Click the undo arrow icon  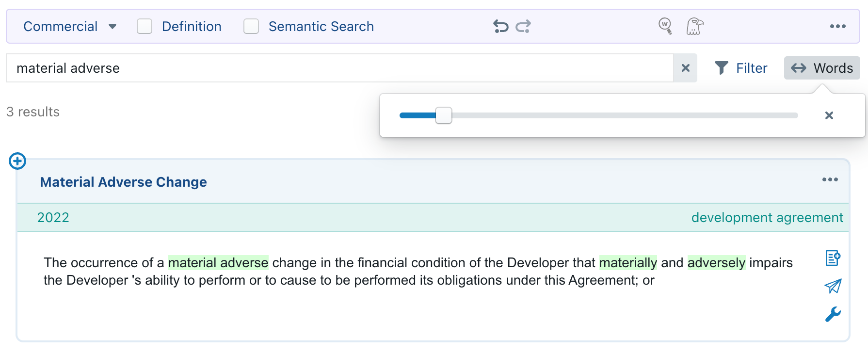(500, 26)
